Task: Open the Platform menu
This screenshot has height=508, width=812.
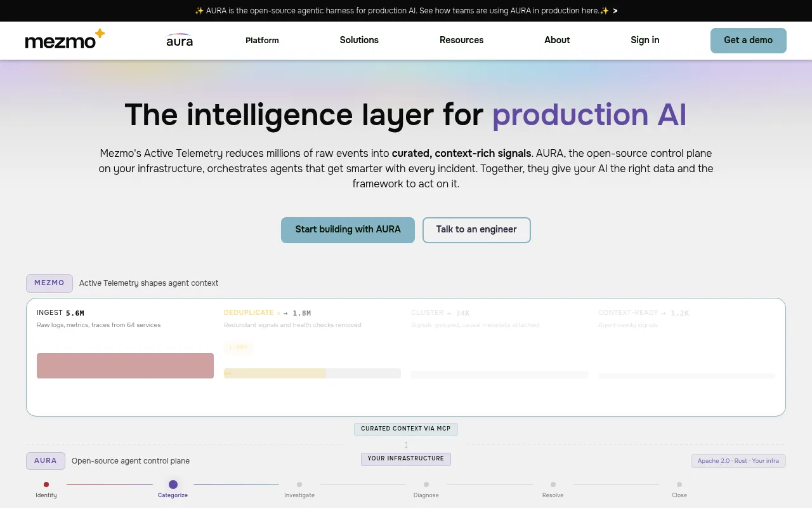Action: tap(262, 40)
